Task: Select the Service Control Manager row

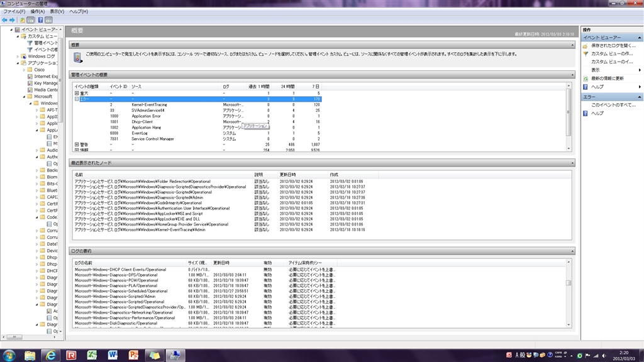Action: click(x=197, y=139)
